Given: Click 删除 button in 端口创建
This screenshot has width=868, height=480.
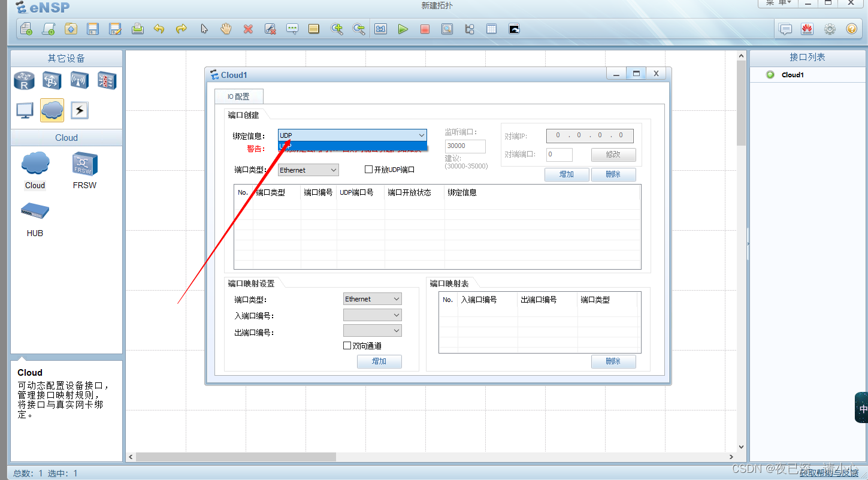Looking at the screenshot, I should (x=613, y=174).
